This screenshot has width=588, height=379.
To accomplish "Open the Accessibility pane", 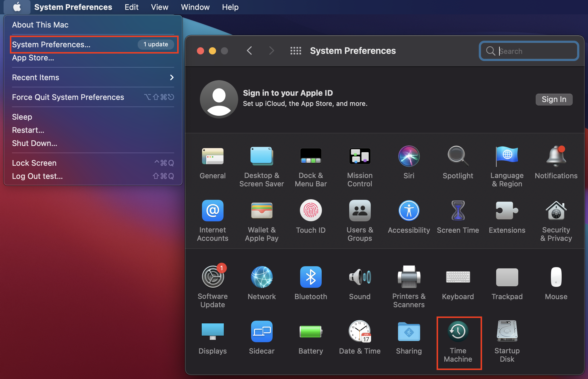I will 409,217.
